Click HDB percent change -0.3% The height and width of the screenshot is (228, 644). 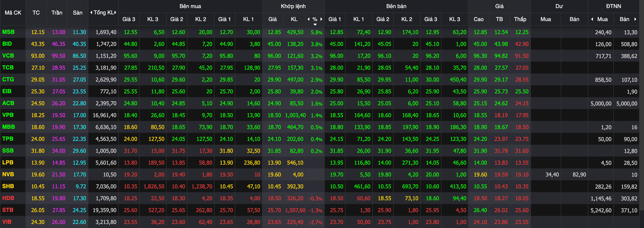(x=316, y=198)
